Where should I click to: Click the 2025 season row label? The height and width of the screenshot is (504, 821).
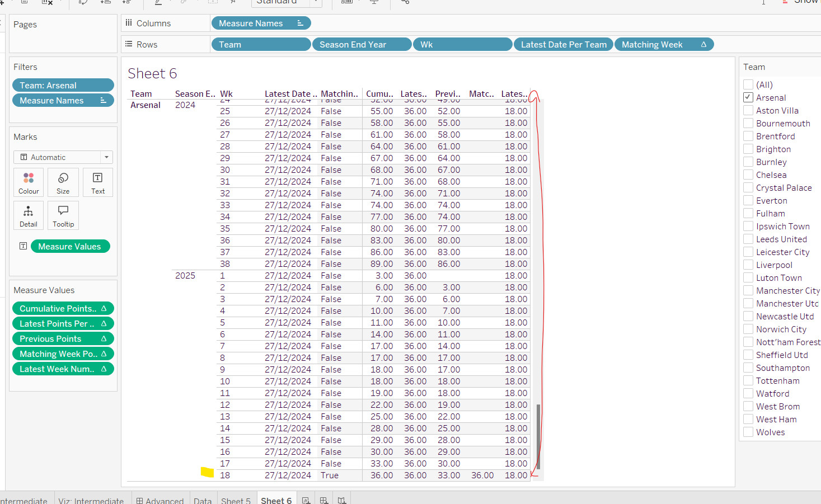tap(185, 275)
